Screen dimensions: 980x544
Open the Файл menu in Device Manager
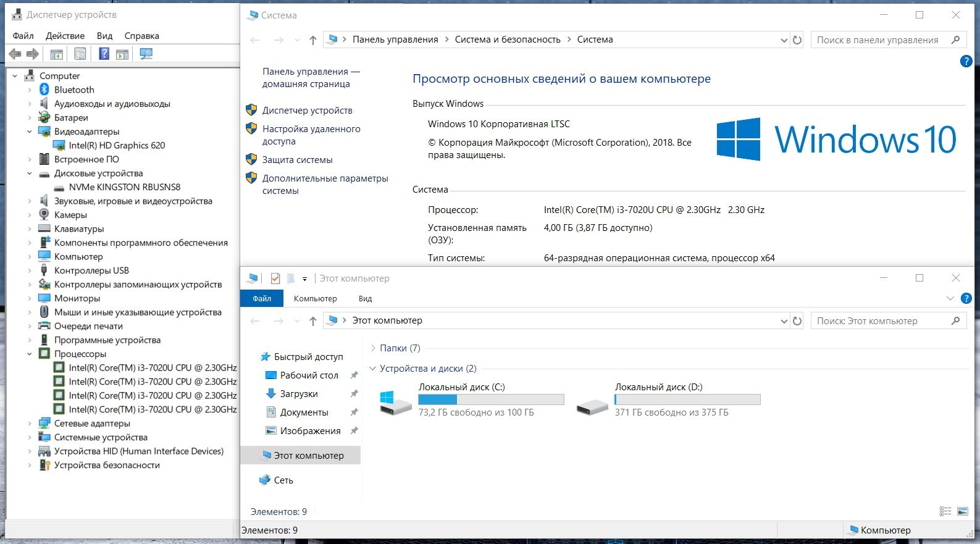click(x=23, y=36)
